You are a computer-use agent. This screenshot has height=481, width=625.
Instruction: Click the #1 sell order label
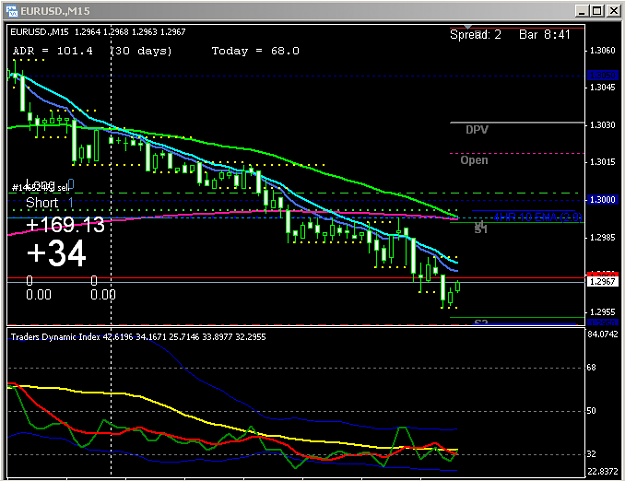tap(40, 188)
